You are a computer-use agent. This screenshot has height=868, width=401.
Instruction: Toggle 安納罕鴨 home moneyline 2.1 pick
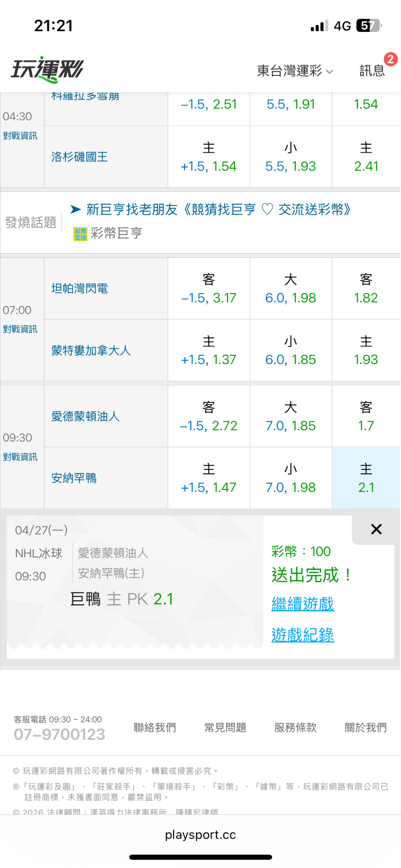coord(366,478)
